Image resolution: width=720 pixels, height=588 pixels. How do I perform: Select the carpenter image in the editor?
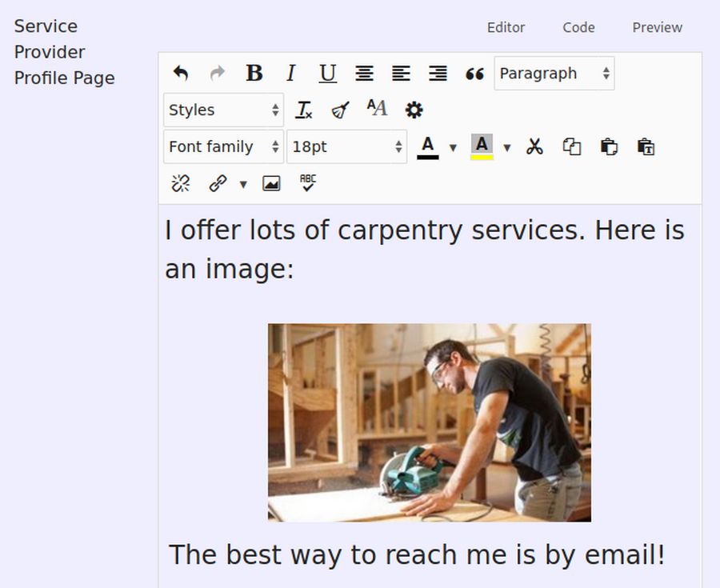430,422
